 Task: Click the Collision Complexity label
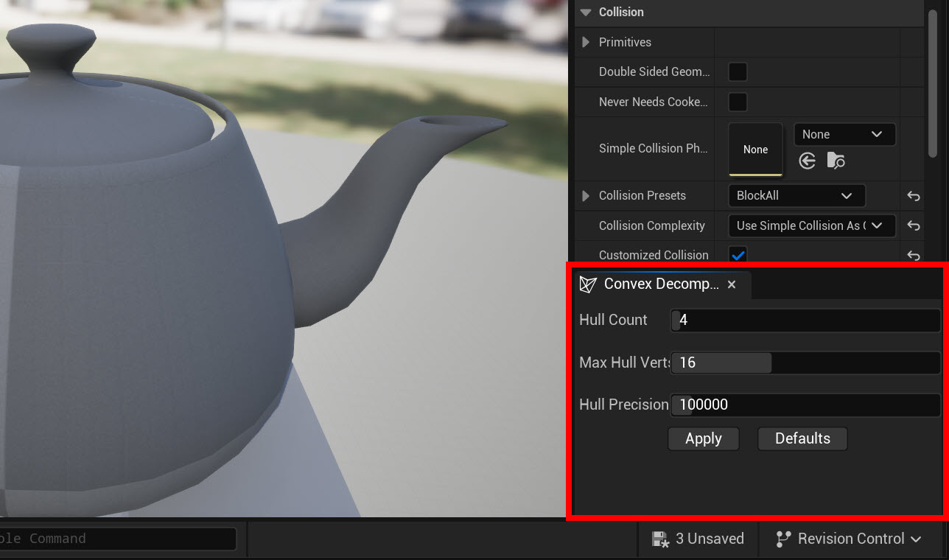(652, 225)
